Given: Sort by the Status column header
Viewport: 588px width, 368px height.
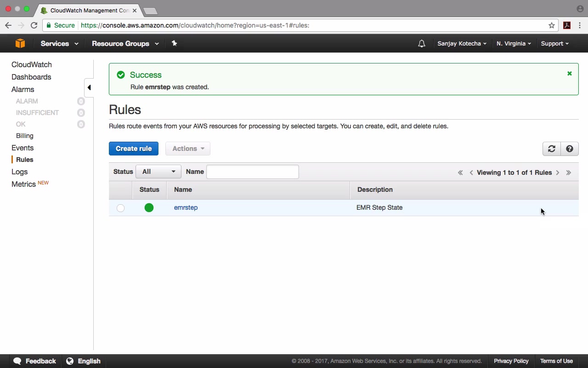Looking at the screenshot, I should (x=149, y=190).
